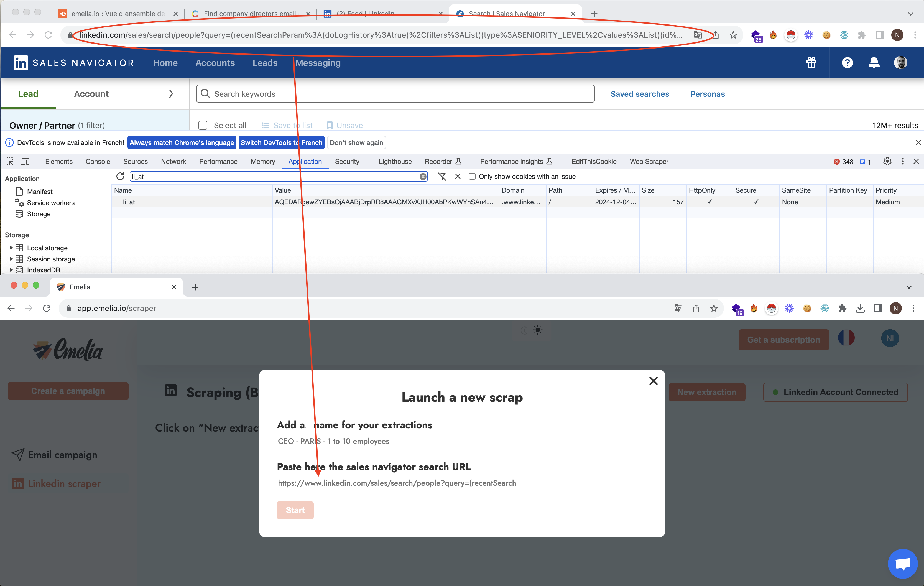Open the Console tab in DevTools
This screenshot has width=924, height=586.
pyautogui.click(x=98, y=162)
